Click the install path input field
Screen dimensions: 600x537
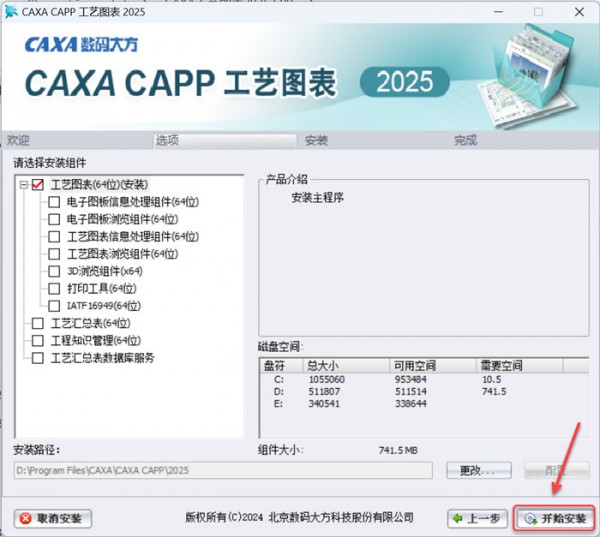pos(223,470)
